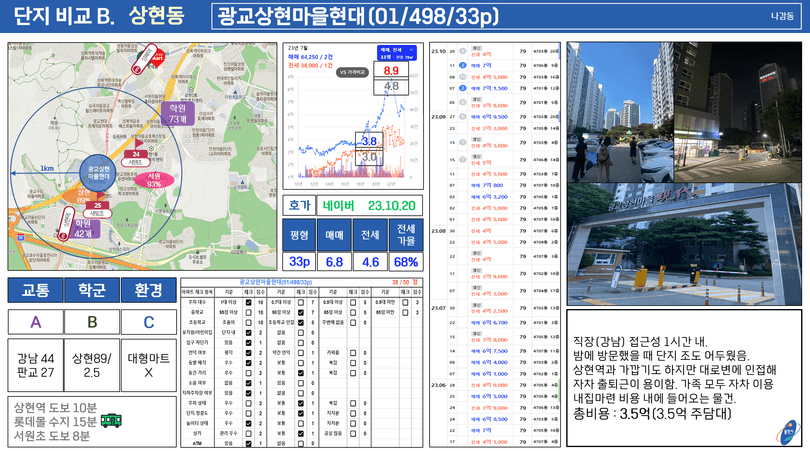Click the environment grade C cell

coord(149,322)
